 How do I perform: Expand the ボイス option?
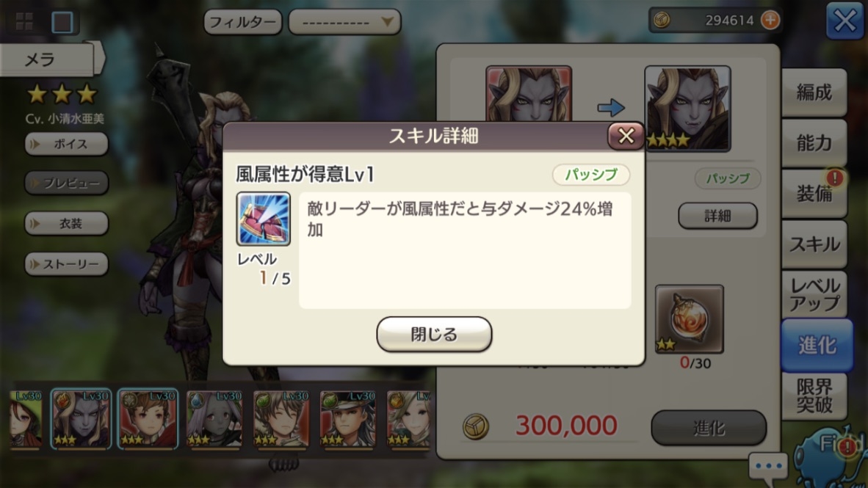[x=66, y=144]
